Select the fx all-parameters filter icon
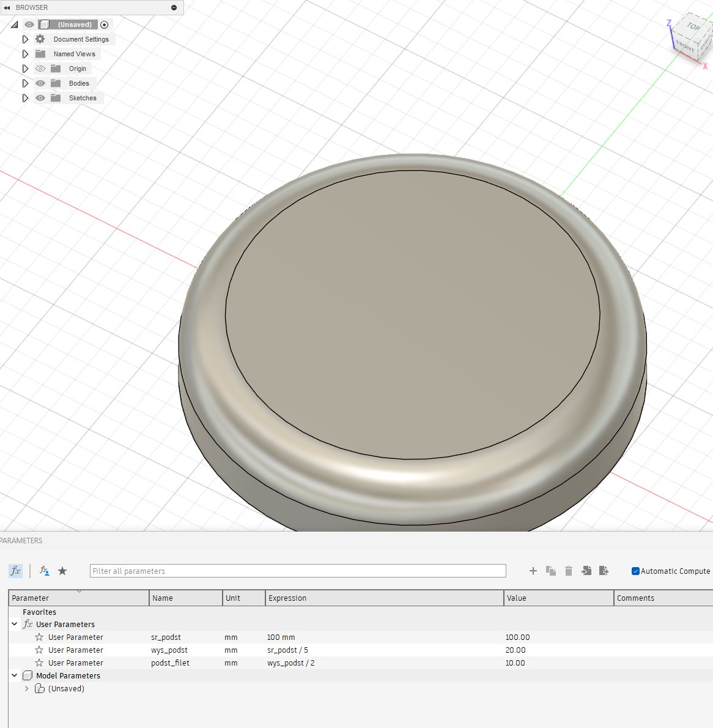The image size is (713, 728). [x=15, y=571]
